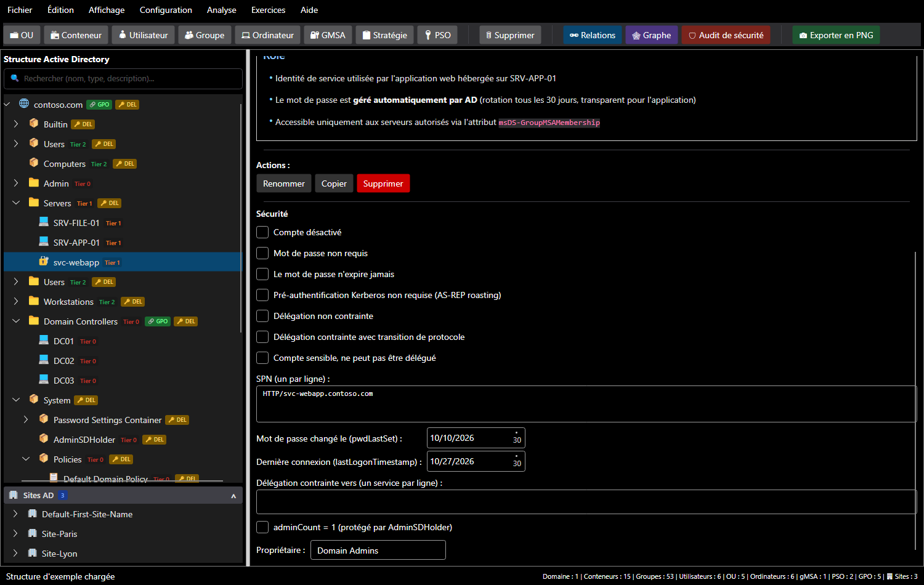The width and height of the screenshot is (924, 585).
Task: Click the DEL badge on Builtin
Action: coord(83,124)
